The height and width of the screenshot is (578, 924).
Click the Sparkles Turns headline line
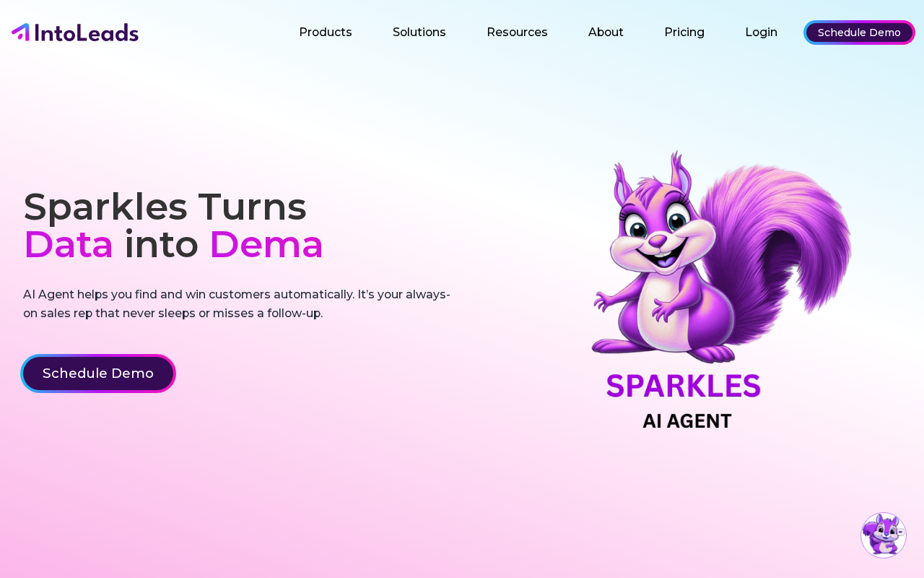click(x=165, y=207)
